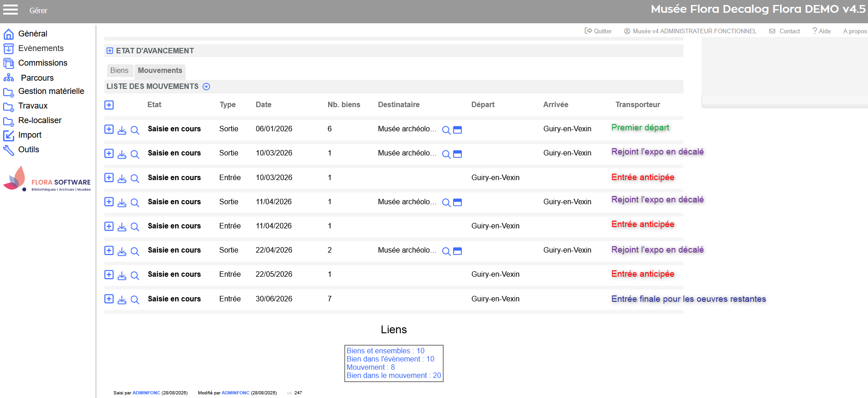Image resolution: width=868 pixels, height=398 pixels.
Task: Expand the ETAT D'AVANCEMENT section
Action: [x=109, y=51]
